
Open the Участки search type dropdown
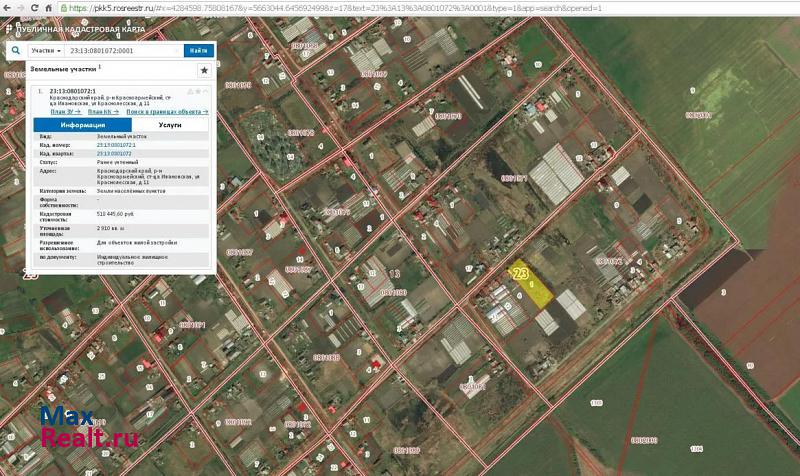(46, 49)
